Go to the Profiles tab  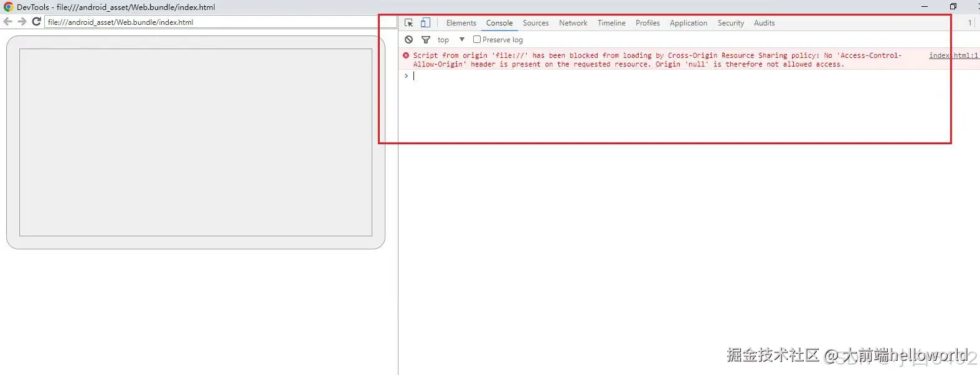point(648,23)
